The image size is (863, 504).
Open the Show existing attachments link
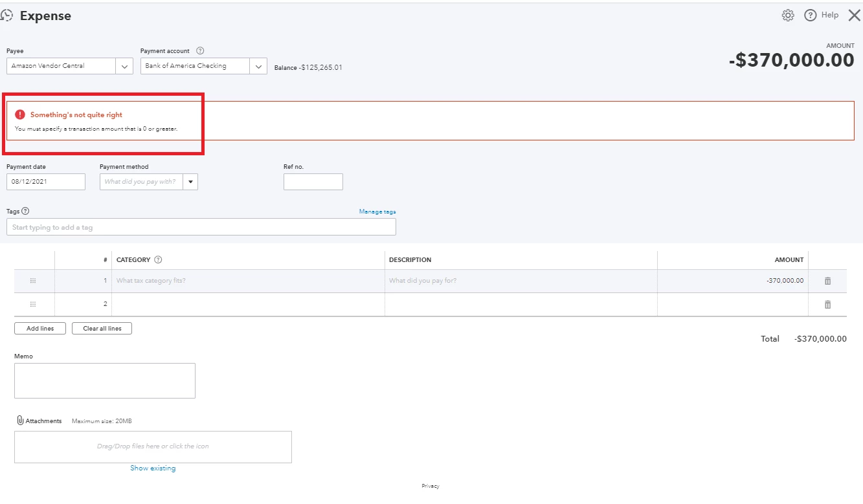[x=153, y=468]
